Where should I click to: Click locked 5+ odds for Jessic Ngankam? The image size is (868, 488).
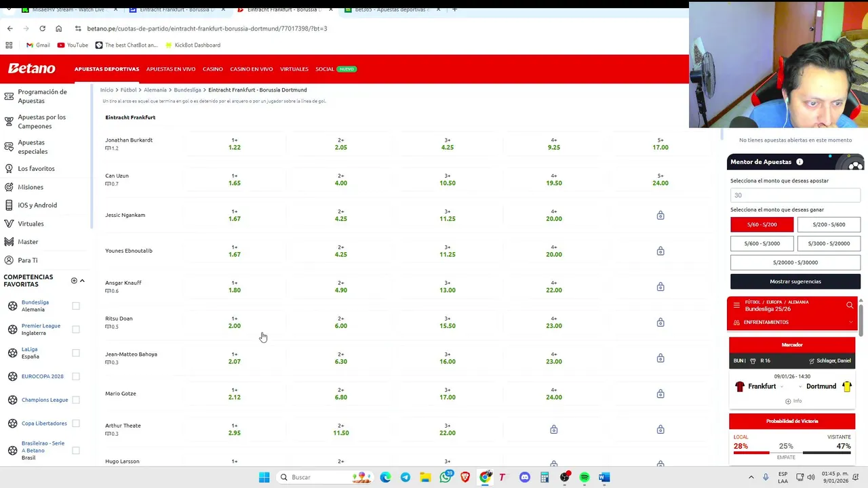660,216
